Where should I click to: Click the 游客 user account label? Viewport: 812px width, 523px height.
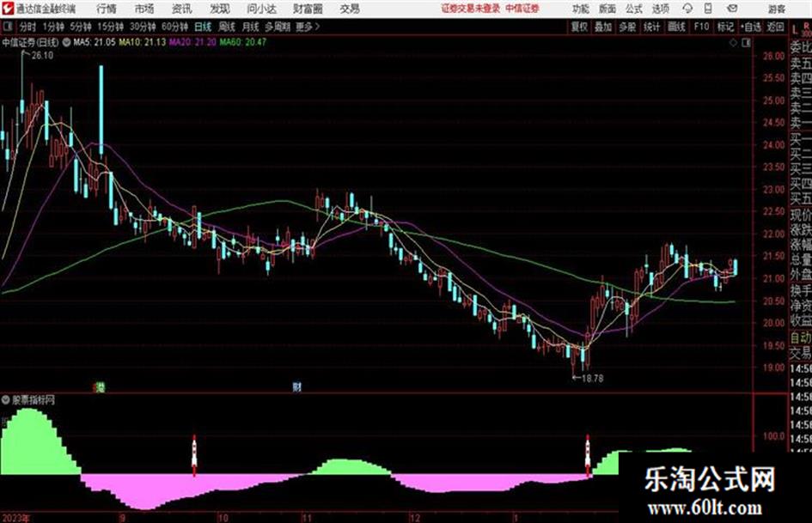coord(776,9)
